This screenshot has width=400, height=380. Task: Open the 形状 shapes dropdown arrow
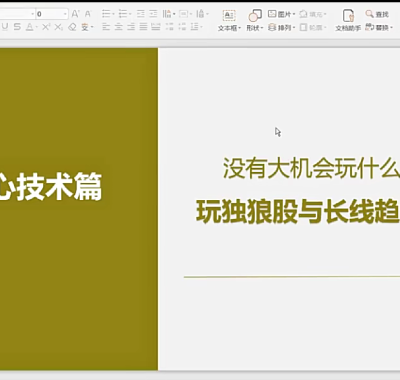click(262, 28)
